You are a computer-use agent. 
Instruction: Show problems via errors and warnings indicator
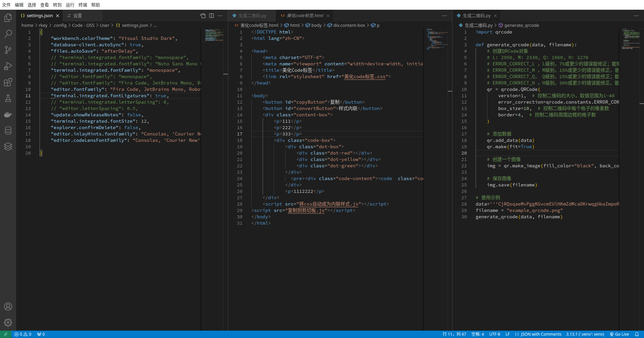[x=23, y=334]
